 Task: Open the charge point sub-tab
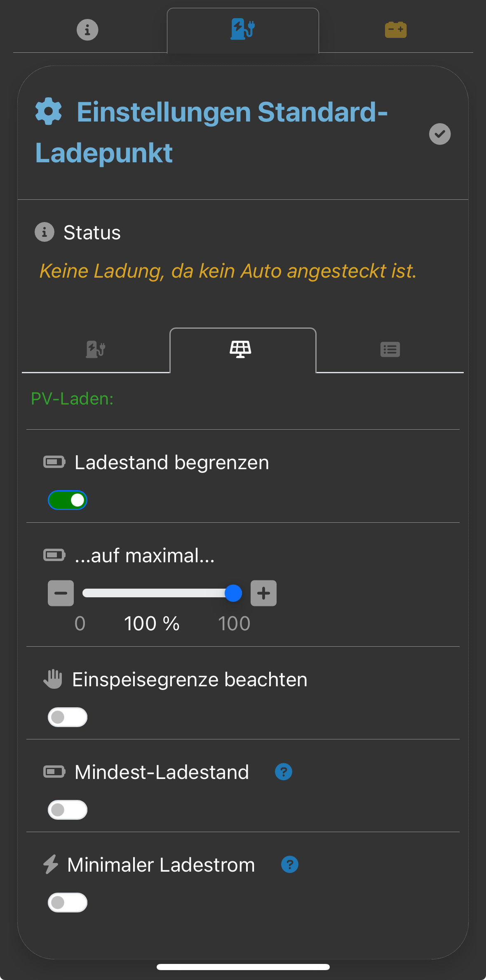coord(96,350)
